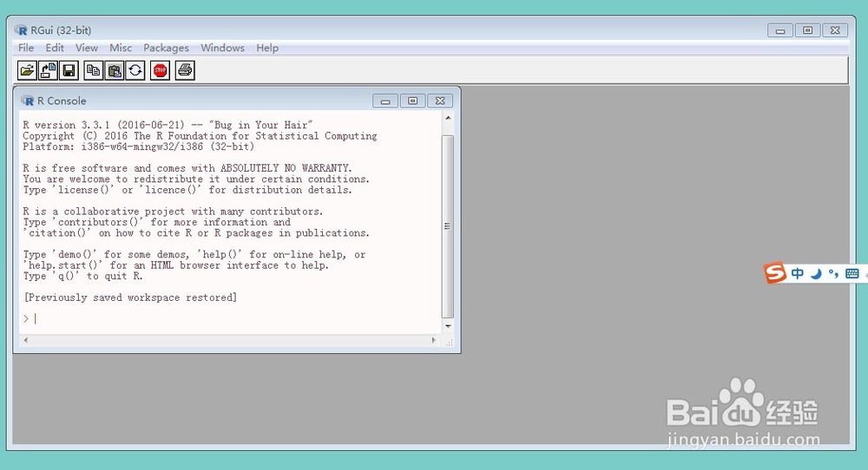
Task: Click the Copy and paste icon
Action: (135, 70)
